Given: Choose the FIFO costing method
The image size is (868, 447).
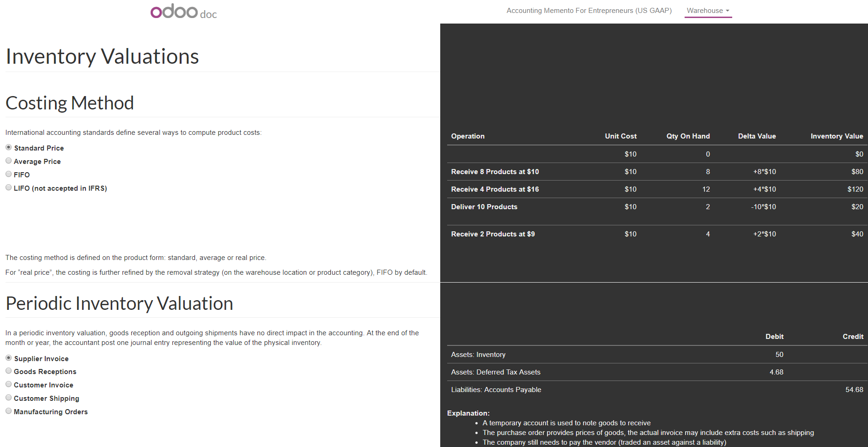Looking at the screenshot, I should point(9,175).
